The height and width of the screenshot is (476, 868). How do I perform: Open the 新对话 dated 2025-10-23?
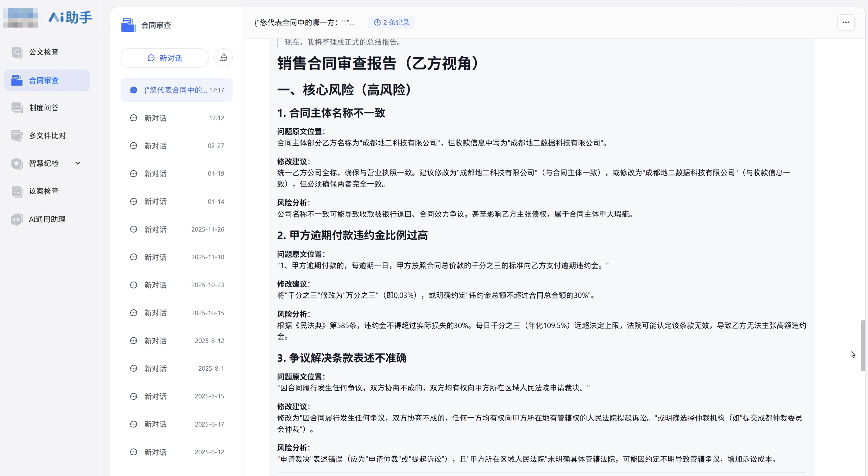pos(177,285)
